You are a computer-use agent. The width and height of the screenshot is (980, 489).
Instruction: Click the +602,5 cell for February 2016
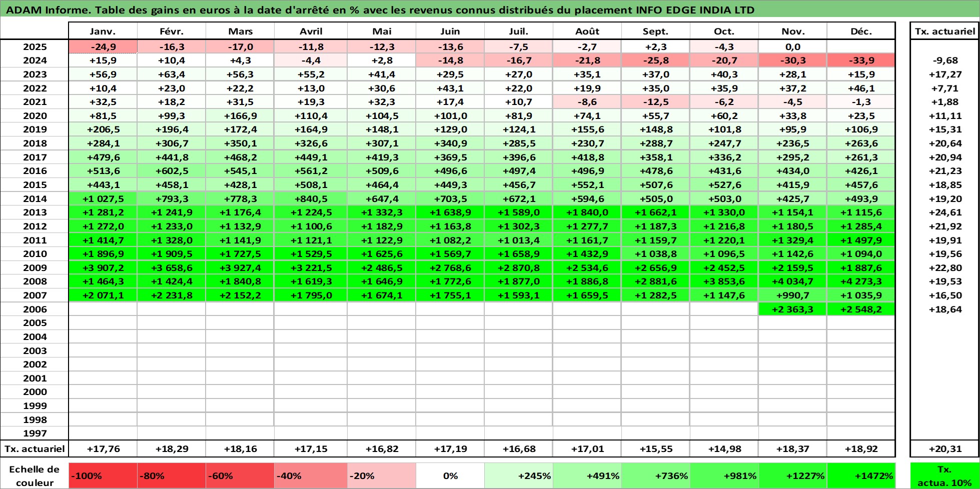tap(172, 171)
